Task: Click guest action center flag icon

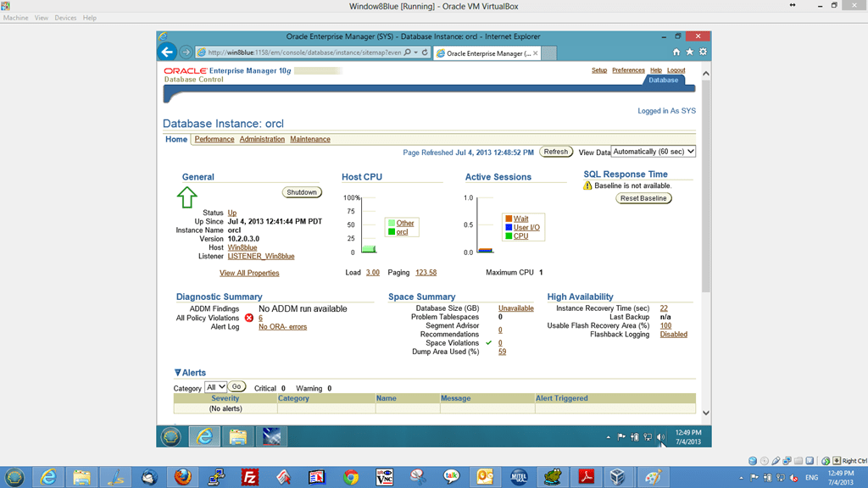Action: pyautogui.click(x=621, y=437)
